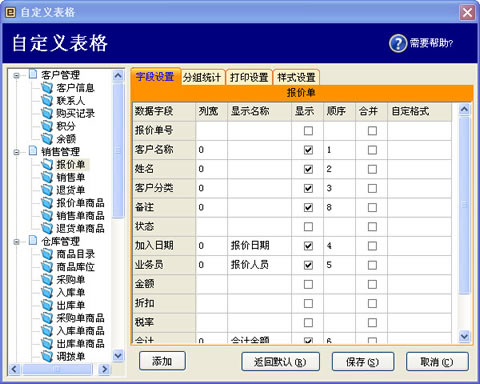
Task: Click folder icon beside 联系人
Action: pyautogui.click(x=47, y=100)
